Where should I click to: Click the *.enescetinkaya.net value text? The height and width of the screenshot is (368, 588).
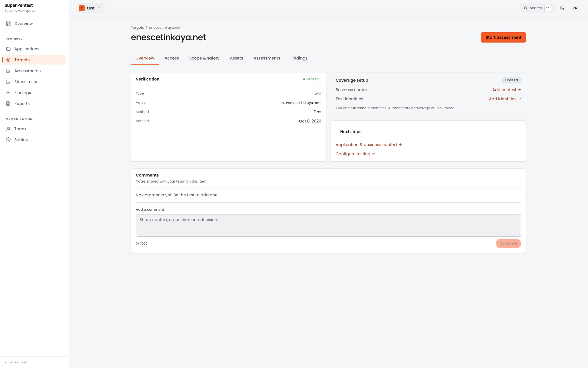301,103
